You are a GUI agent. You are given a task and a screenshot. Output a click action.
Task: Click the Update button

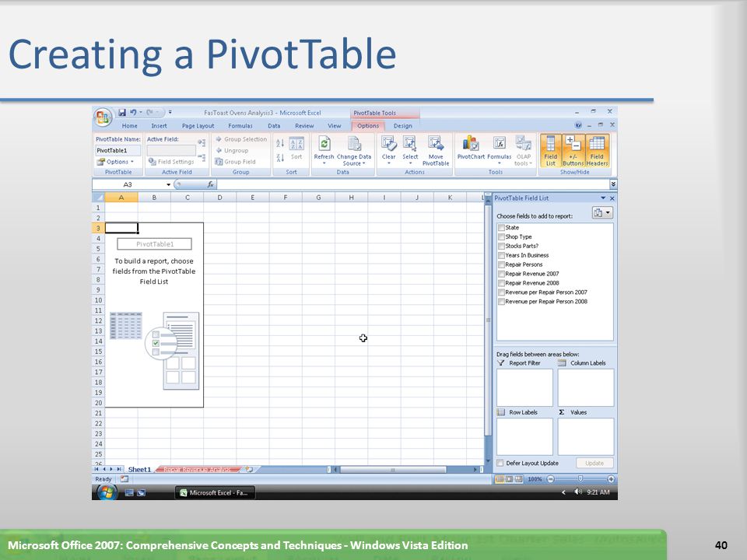point(594,463)
